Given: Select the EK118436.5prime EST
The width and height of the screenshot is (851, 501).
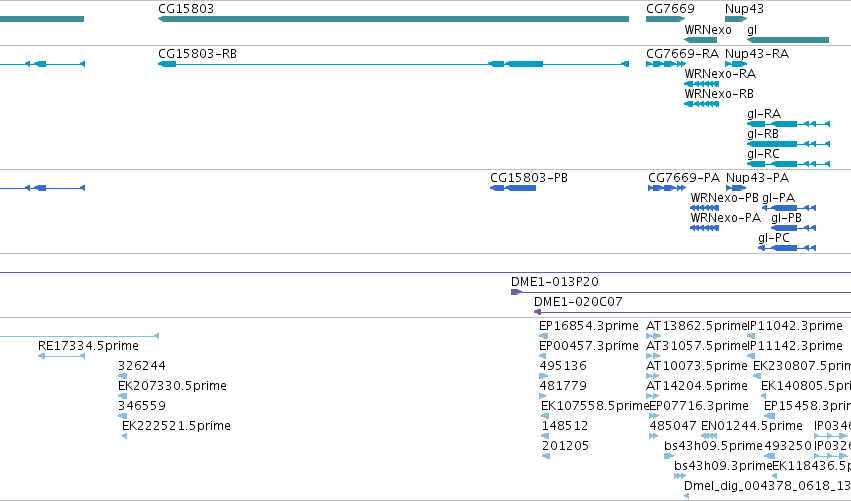Looking at the screenshot, I should (774, 477).
